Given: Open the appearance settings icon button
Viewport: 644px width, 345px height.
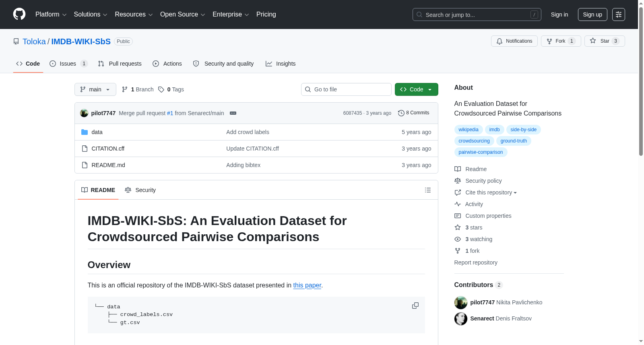Looking at the screenshot, I should tap(619, 14).
